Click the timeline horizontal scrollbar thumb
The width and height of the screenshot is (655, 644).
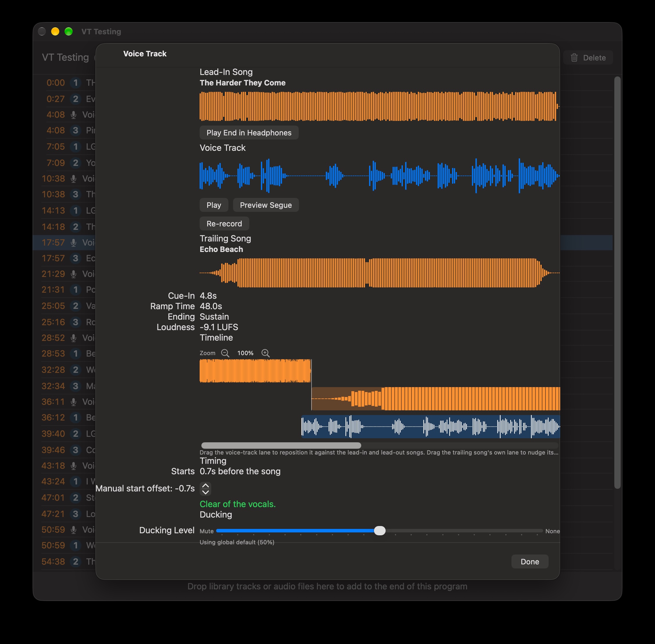tap(281, 445)
